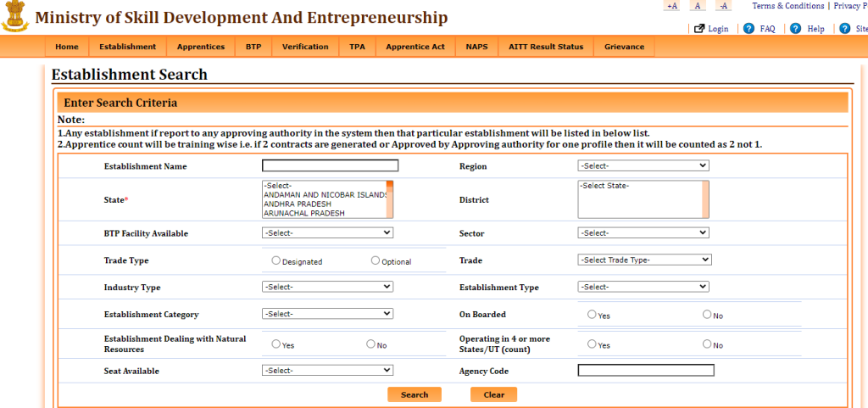This screenshot has width=868, height=408.
Task: Increase font size with +A
Action: (x=671, y=6)
